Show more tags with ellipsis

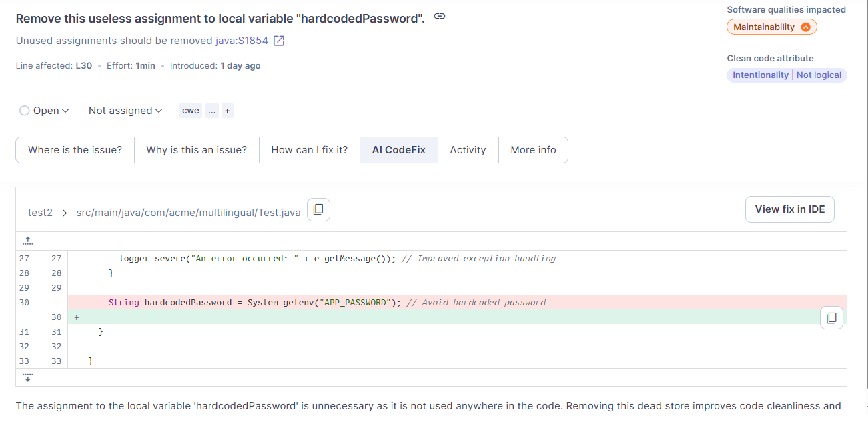coord(211,111)
